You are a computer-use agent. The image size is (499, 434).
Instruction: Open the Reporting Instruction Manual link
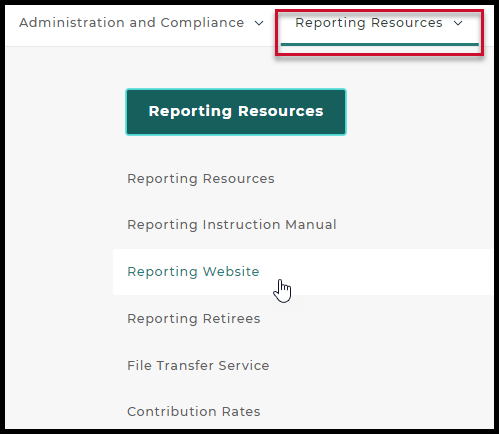(x=232, y=225)
